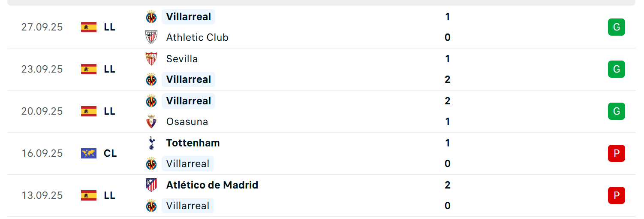Open the Osasuna team link
The width and height of the screenshot is (644, 219).
point(187,122)
